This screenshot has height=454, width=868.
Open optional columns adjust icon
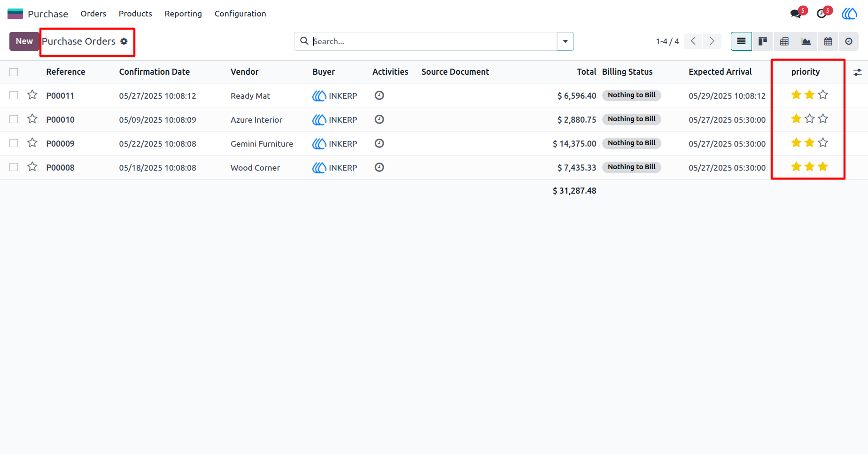click(858, 72)
